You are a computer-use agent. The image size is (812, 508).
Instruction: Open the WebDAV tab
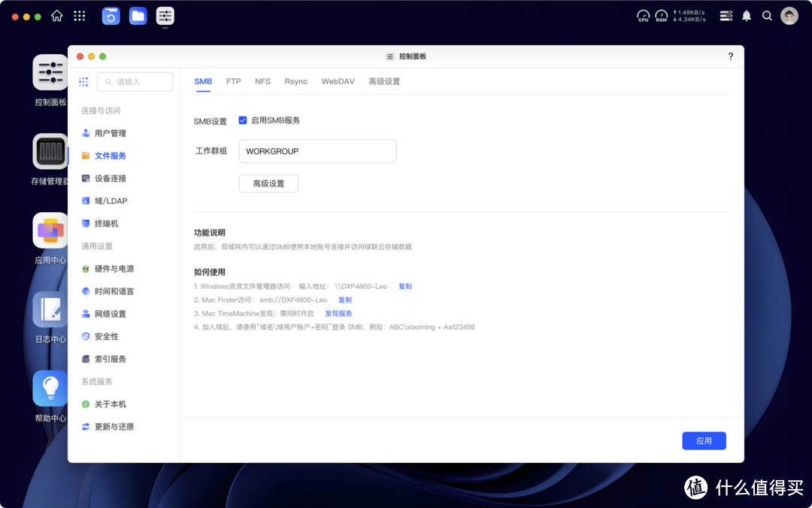[338, 81]
